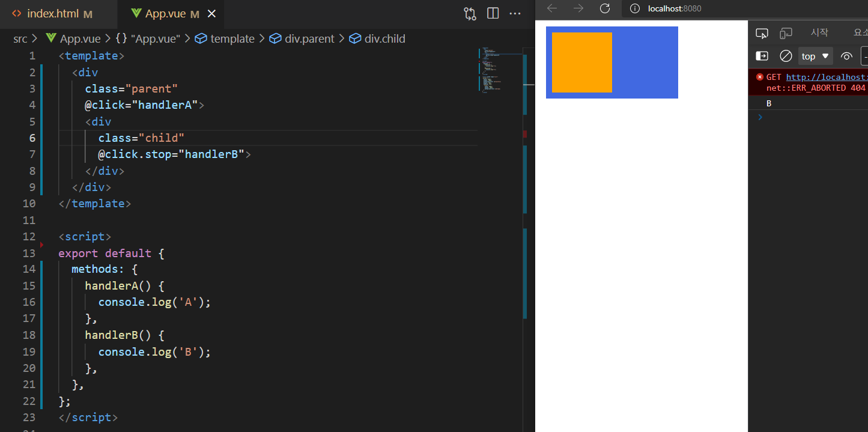The image size is (868, 432).
Task: Clear the console with the circle-slash icon
Action: click(x=786, y=56)
